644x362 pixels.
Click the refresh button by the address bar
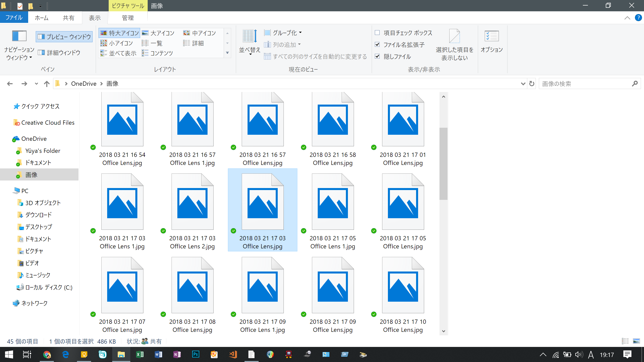pyautogui.click(x=532, y=84)
